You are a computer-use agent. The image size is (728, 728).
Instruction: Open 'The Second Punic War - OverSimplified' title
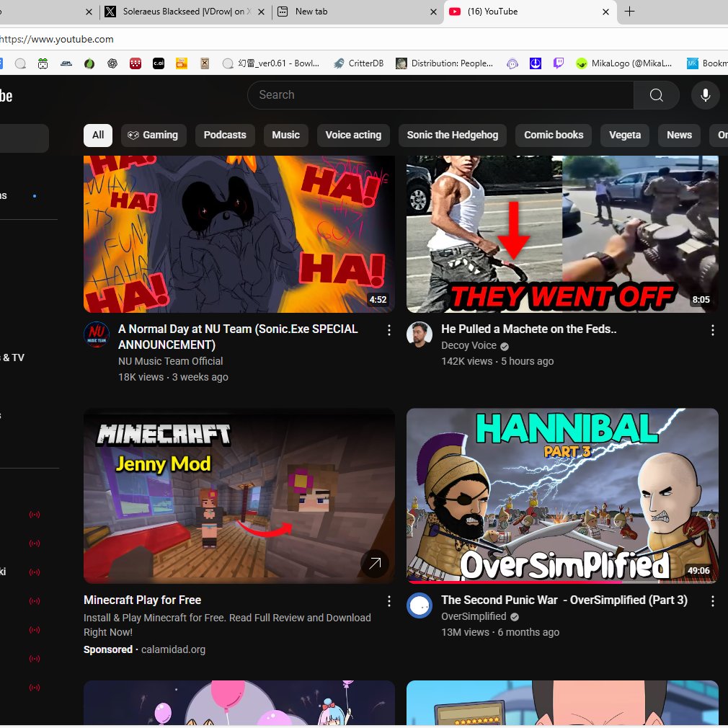pyautogui.click(x=564, y=600)
